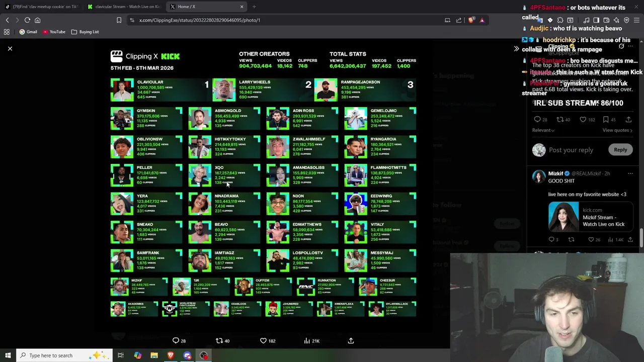
Task: Go forward in browser history
Action: [x=17, y=20]
